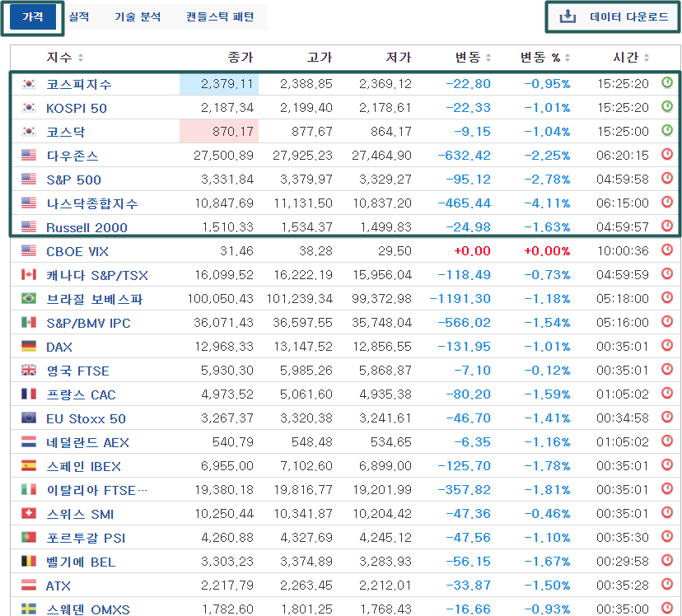The height and width of the screenshot is (616, 682).
Task: Open the 코스닥 index link
Action: (66, 132)
